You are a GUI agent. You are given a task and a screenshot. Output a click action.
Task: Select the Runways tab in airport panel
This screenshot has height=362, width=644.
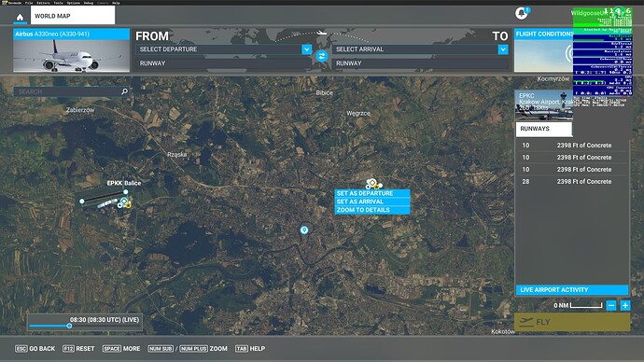click(x=544, y=129)
